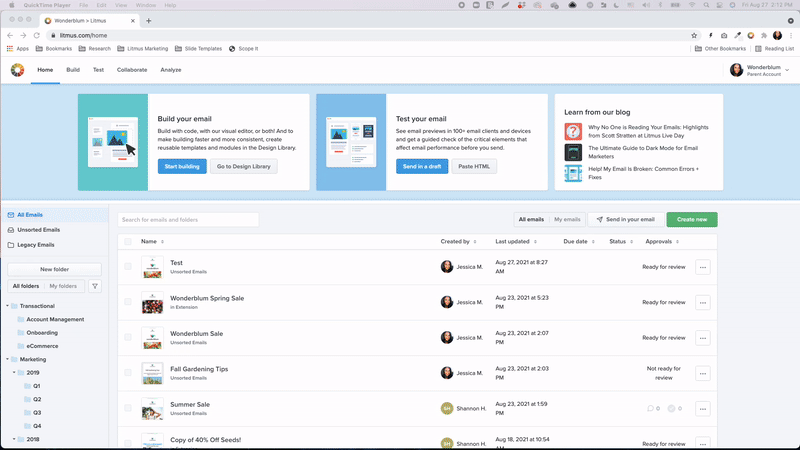Click the browser back arrow
Viewport: 800px width, 450px height.
(x=10, y=35)
